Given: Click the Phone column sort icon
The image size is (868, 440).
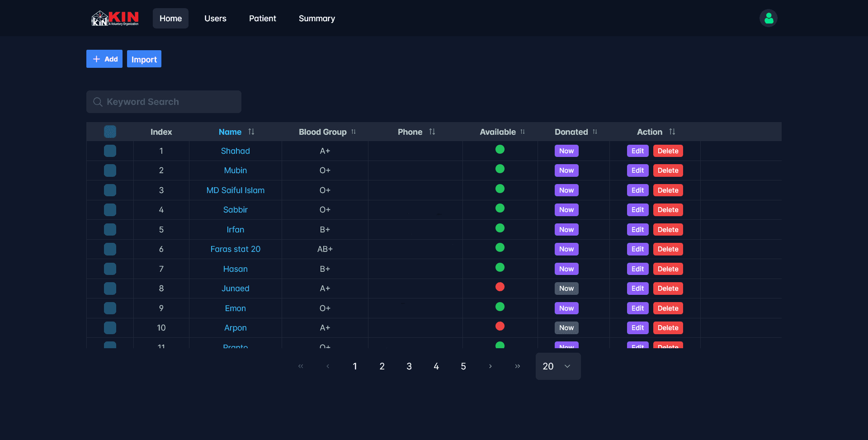Looking at the screenshot, I should point(432,132).
